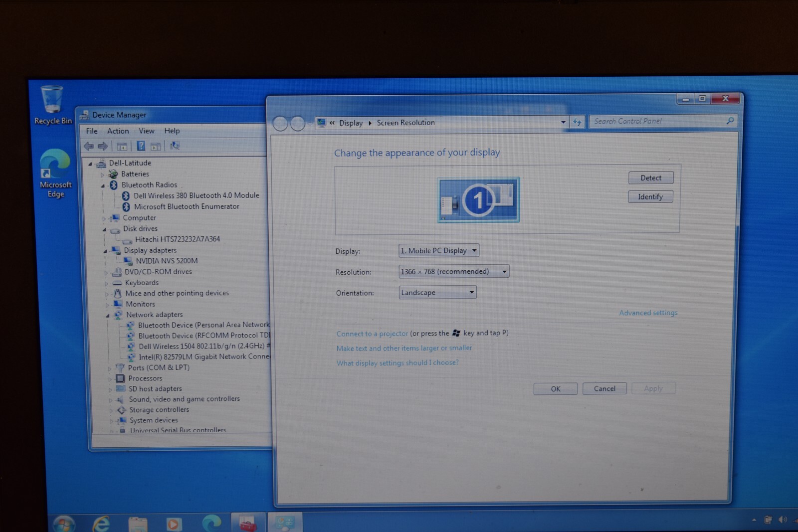Click search magnifier in Control Panel search
798x532 pixels.
(x=730, y=121)
